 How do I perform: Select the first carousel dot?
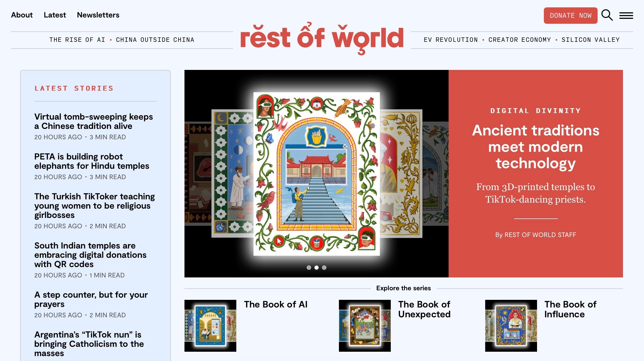tap(309, 268)
